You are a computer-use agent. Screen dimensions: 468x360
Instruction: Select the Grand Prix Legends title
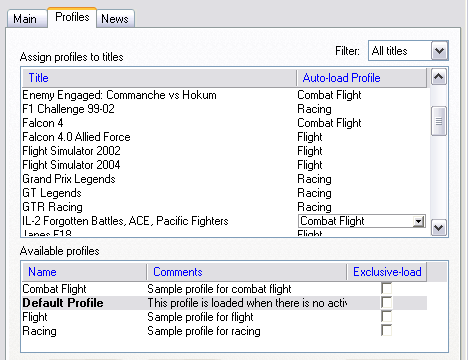[x=69, y=179]
